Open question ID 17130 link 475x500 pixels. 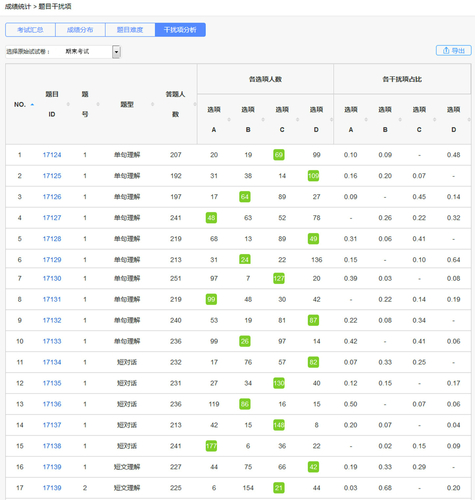coord(52,278)
